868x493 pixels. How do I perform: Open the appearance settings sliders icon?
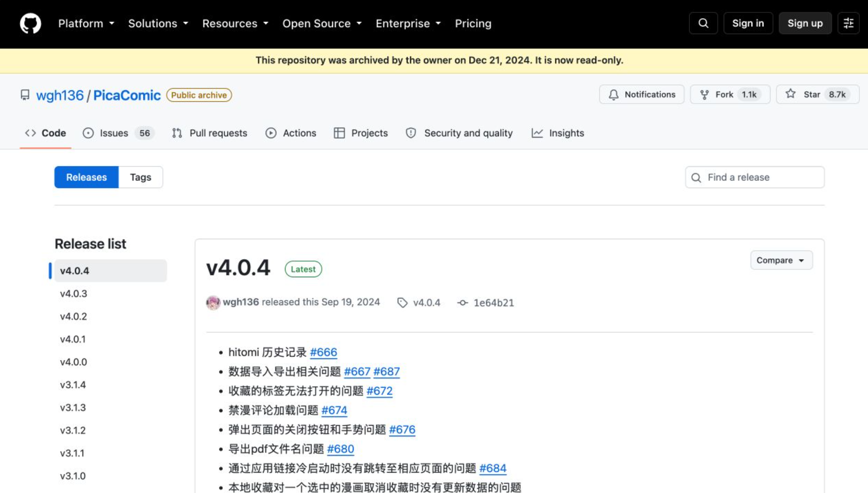[x=849, y=23]
